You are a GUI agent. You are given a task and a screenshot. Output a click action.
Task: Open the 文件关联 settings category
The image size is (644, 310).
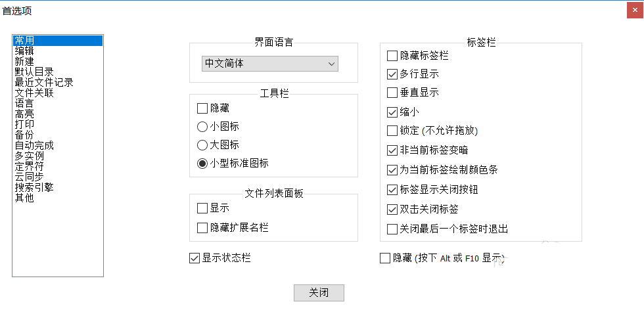[34, 93]
